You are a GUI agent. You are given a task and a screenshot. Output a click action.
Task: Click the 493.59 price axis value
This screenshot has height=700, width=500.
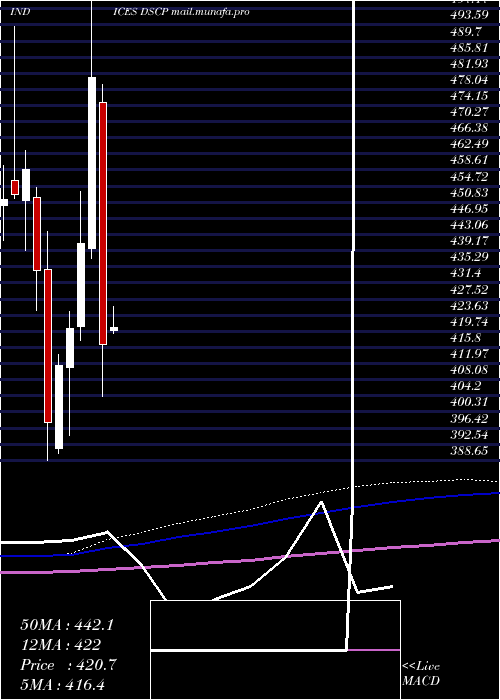[x=469, y=15]
